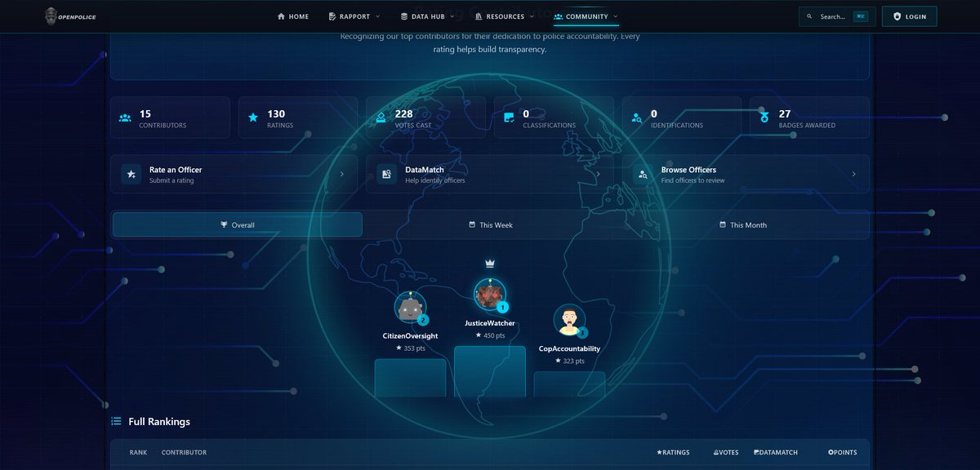The height and width of the screenshot is (470, 980).
Task: Click the Rate an Officer arrow chevron
Action: pos(341,174)
